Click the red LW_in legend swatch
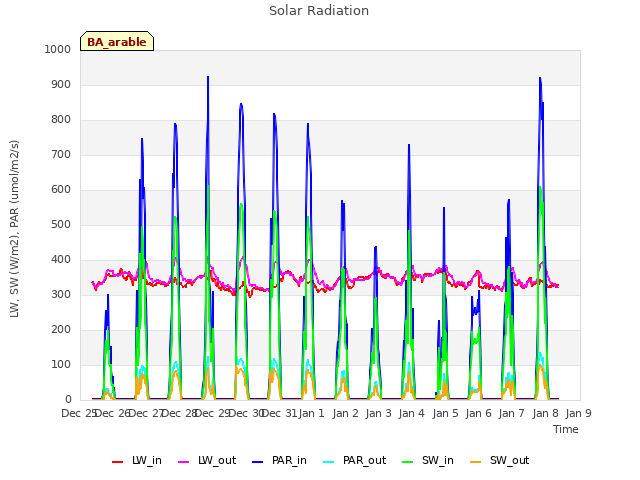640x480 pixels. [118, 462]
